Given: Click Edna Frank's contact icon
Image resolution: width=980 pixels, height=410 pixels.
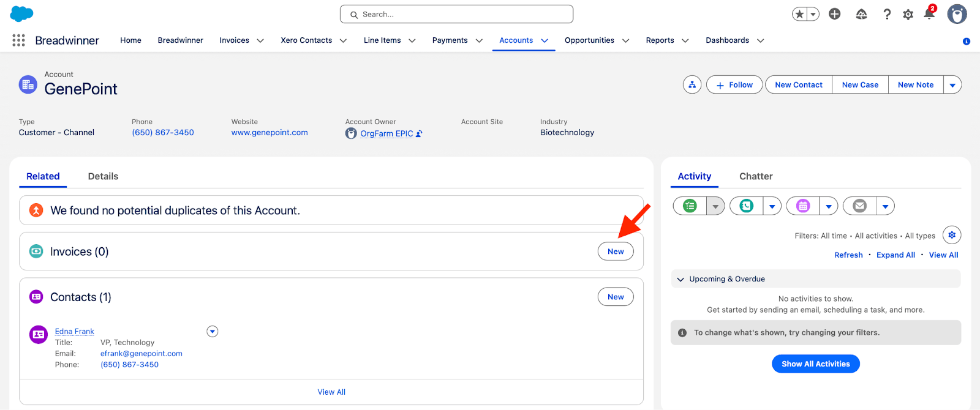Looking at the screenshot, I should click(39, 334).
